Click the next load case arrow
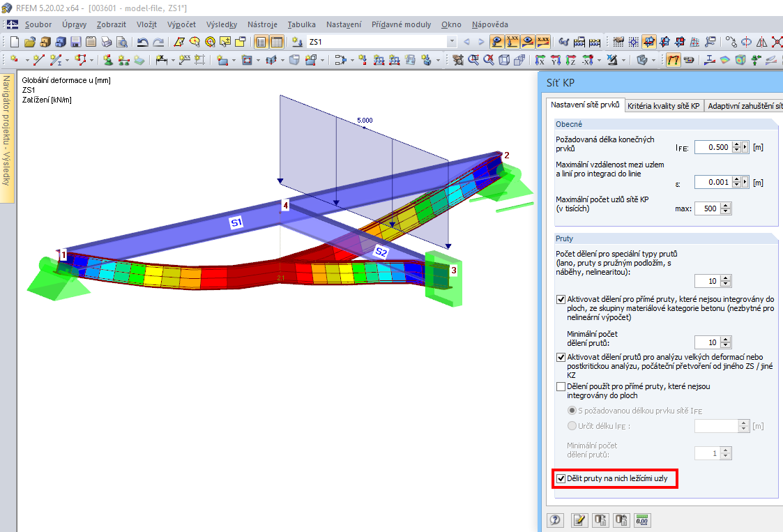This screenshot has width=783, height=532. [x=481, y=42]
